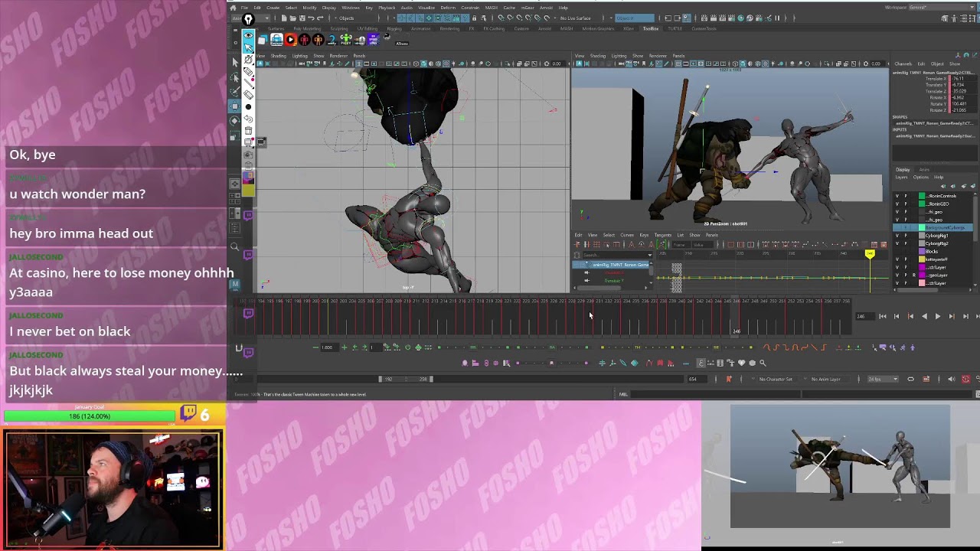Viewport: 980px width, 551px height.
Task: Click the Blocks layer purple swatch
Action: (922, 251)
